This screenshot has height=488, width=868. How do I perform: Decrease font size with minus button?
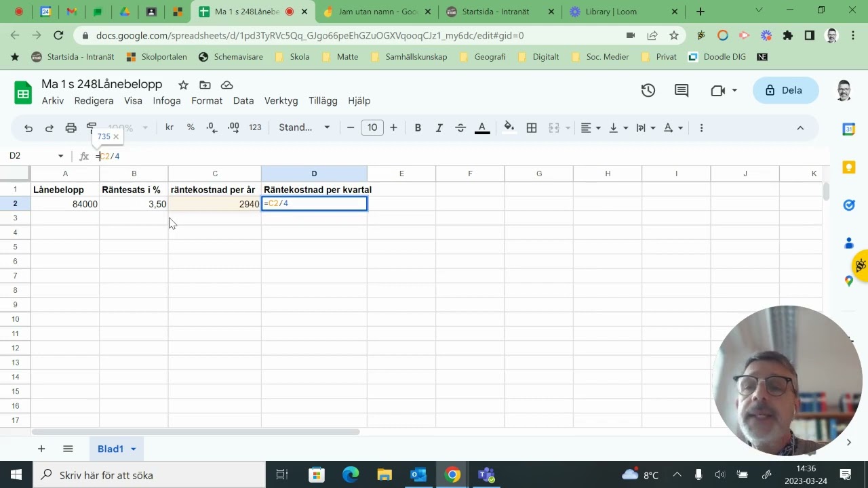pos(351,127)
